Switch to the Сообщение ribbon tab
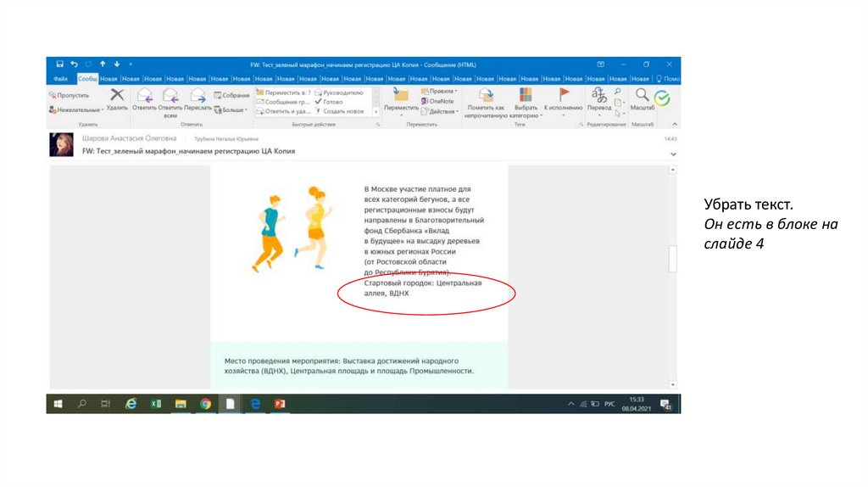 88,78
